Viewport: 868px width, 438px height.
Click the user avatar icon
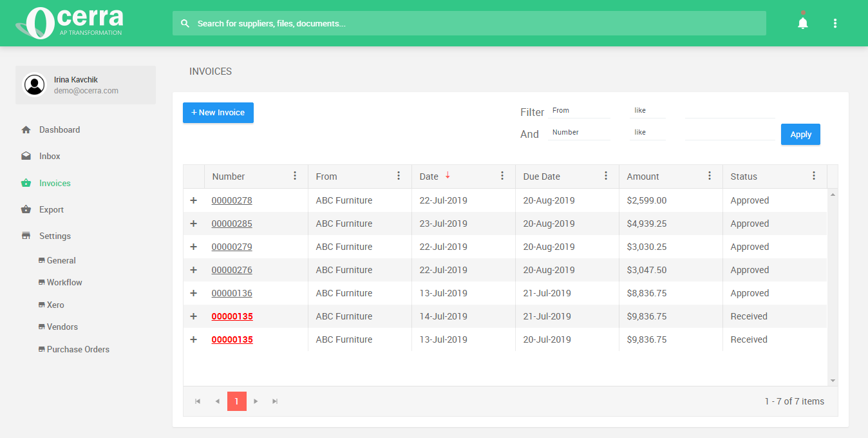[34, 85]
